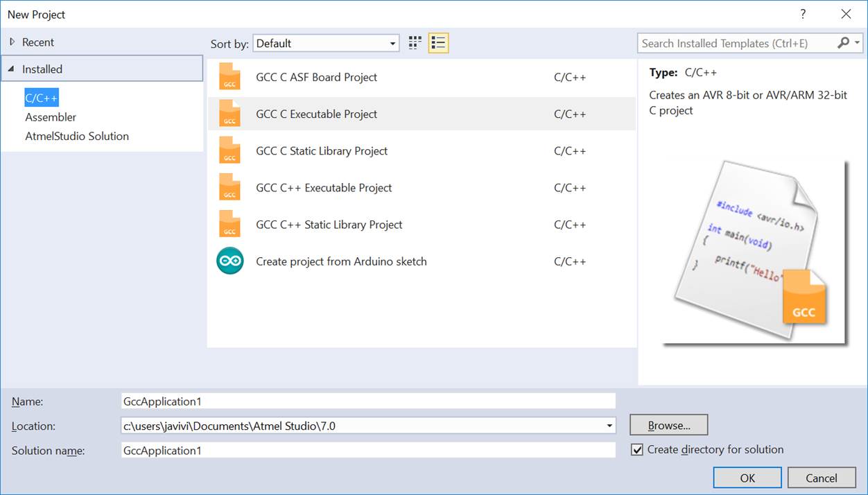This screenshot has width=868, height=495.
Task: Click the project Name input field
Action: click(368, 401)
